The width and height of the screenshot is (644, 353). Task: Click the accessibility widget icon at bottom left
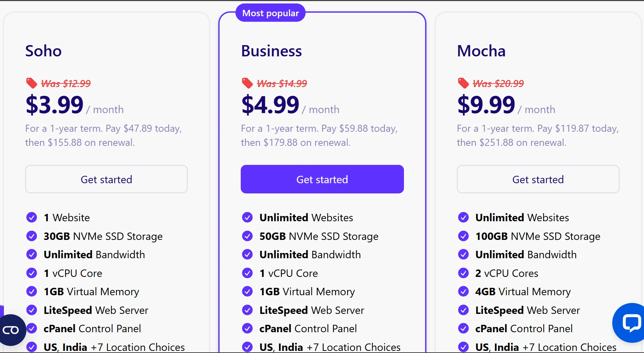point(11,330)
